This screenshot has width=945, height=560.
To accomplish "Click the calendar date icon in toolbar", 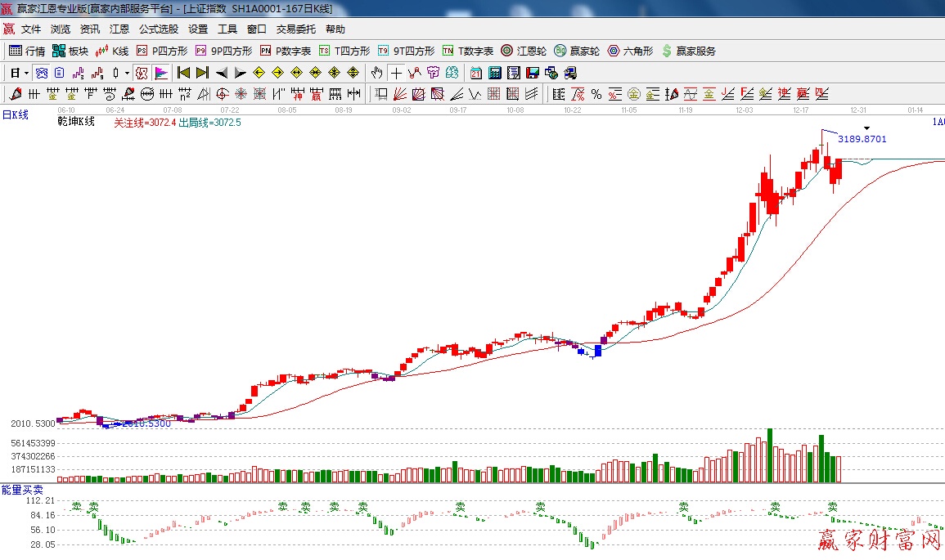I will 475,73.
